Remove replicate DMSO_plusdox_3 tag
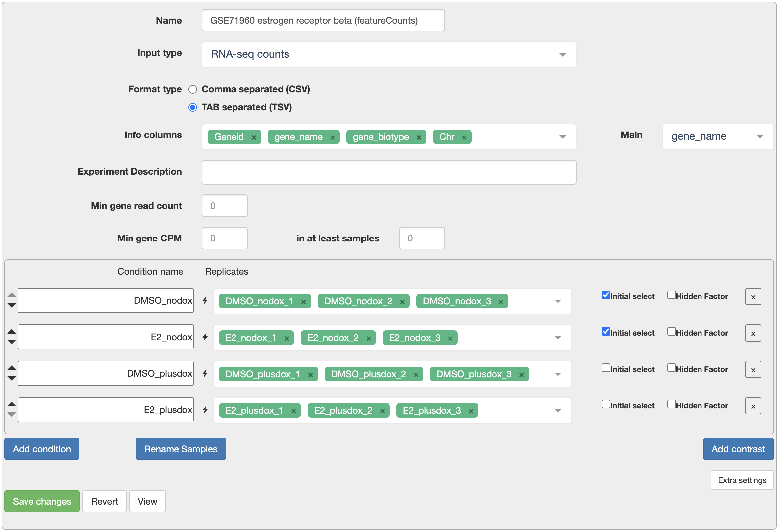 coord(522,375)
